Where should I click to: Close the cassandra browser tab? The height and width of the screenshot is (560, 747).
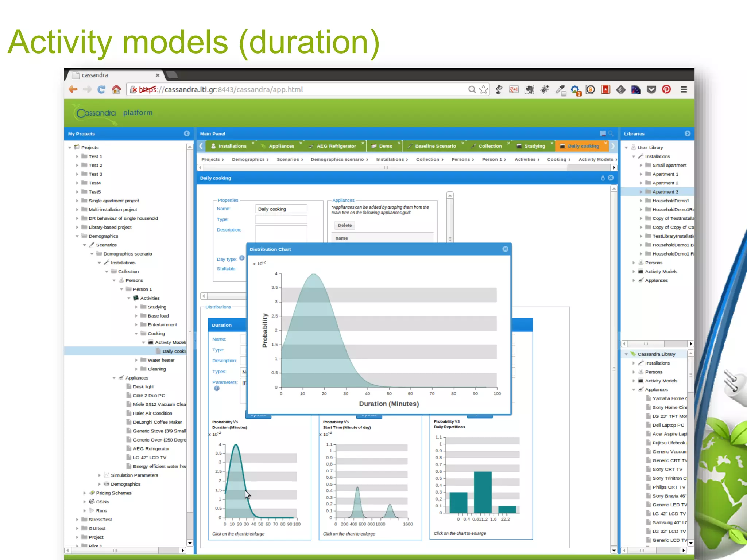click(158, 75)
